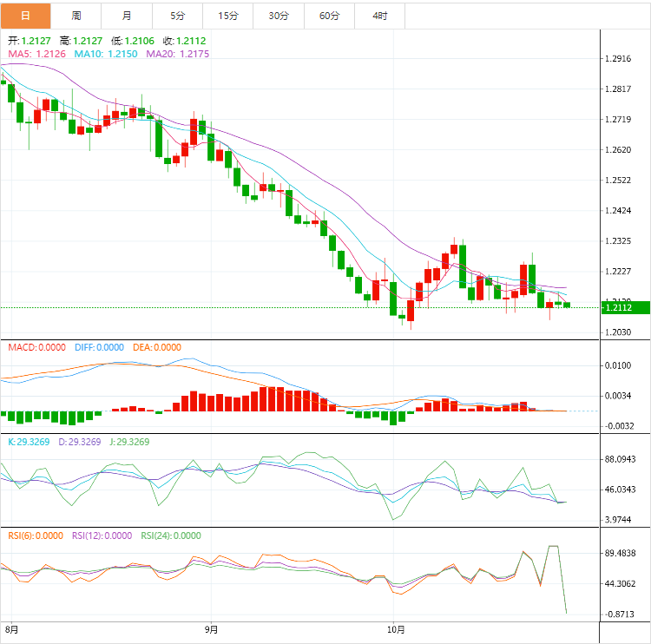Select the 15分 interval tab
The height and width of the screenshot is (644, 651).
pyautogui.click(x=228, y=16)
